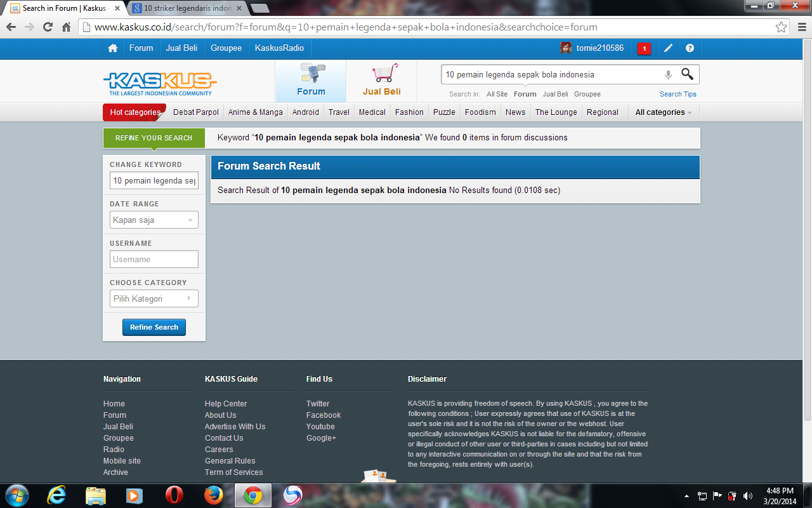Launch Internet Explorer from taskbar
812x508 pixels.
[56, 495]
